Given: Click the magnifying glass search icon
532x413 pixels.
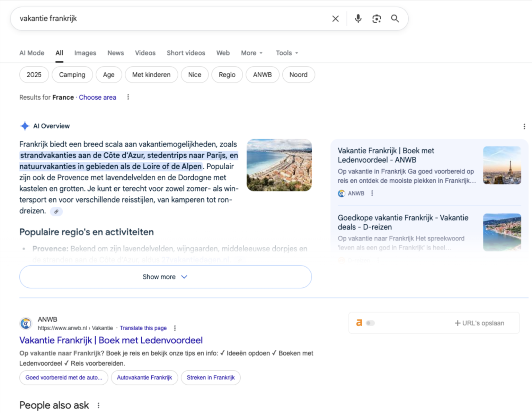Looking at the screenshot, I should 395,19.
